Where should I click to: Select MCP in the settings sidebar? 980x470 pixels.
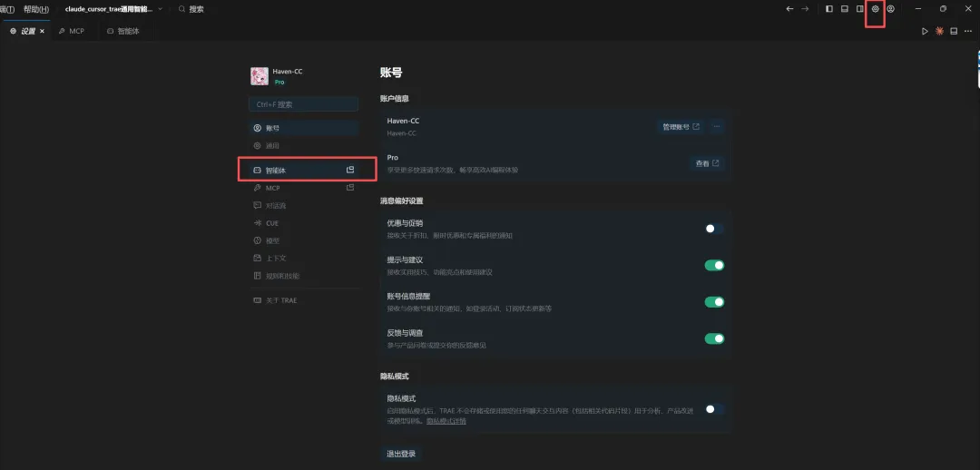(x=303, y=188)
